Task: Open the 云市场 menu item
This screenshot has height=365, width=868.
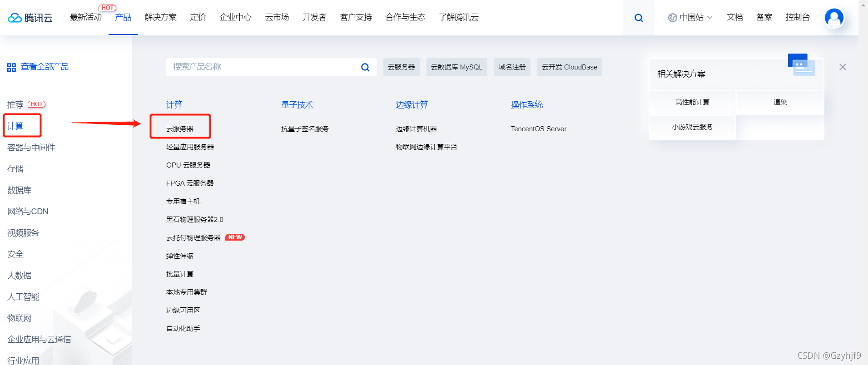Action: [277, 17]
